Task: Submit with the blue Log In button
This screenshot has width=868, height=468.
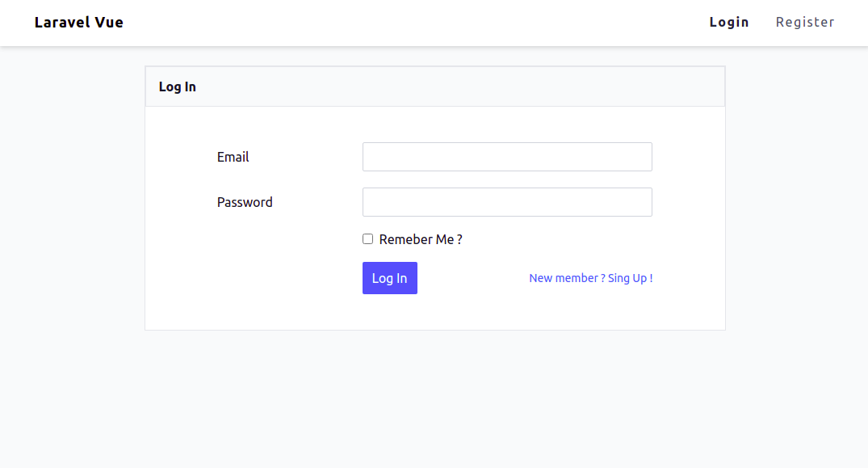Action: tap(390, 278)
